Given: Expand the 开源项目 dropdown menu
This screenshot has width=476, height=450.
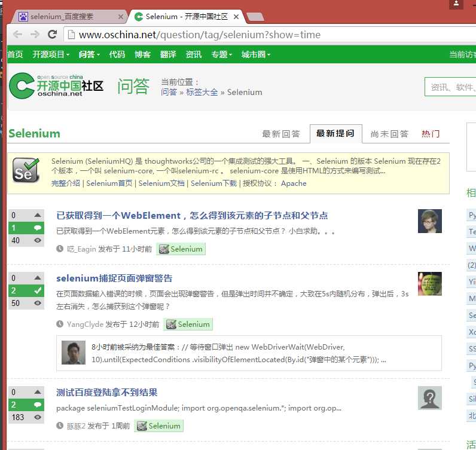Looking at the screenshot, I should [51, 54].
